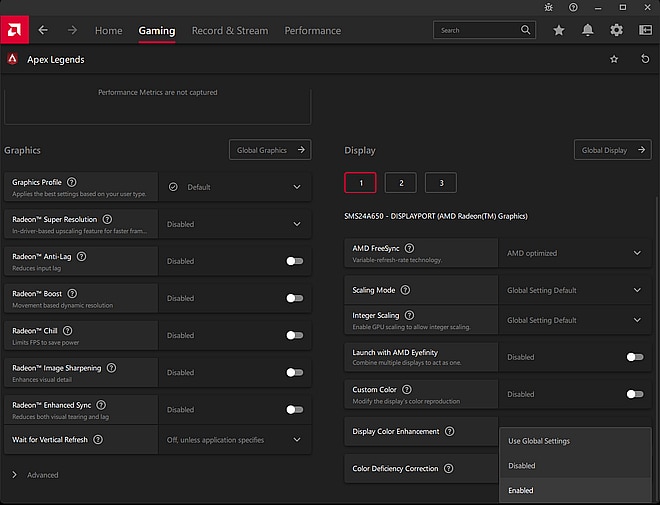The image size is (660, 505).
Task: Show help for Radeon Super Resolution
Action: (107, 219)
